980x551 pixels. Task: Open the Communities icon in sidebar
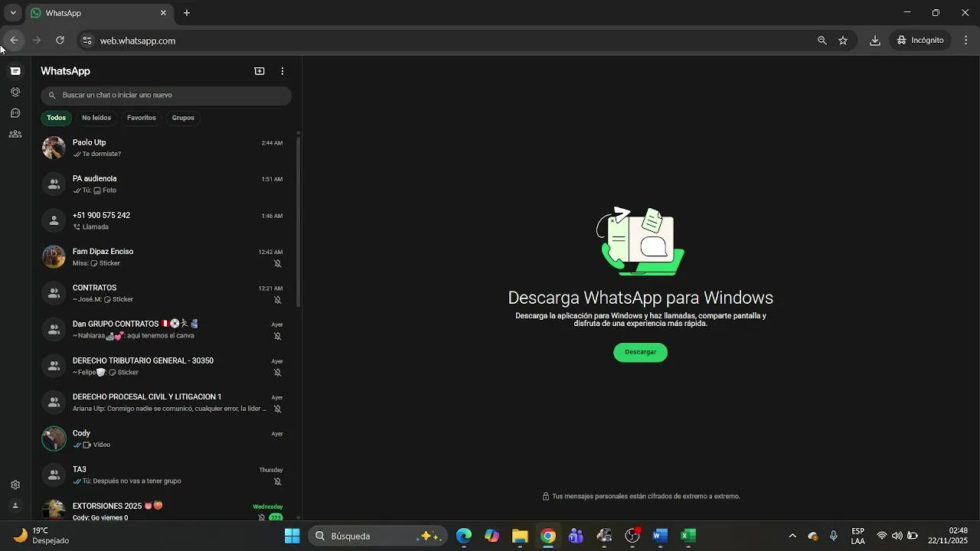(x=15, y=134)
